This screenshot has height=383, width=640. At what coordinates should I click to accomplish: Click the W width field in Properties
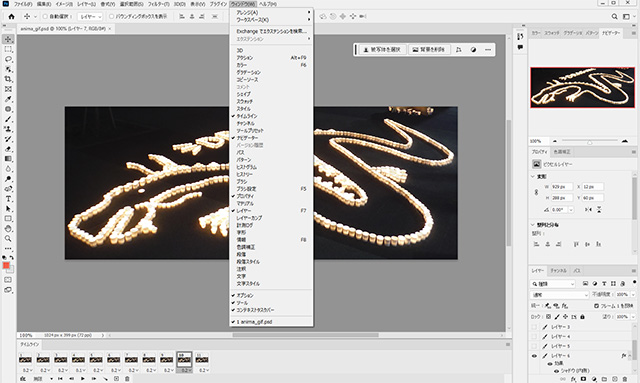pyautogui.click(x=562, y=187)
